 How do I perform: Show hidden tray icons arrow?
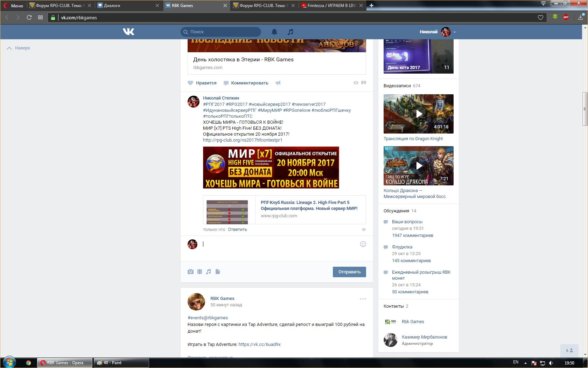[525, 363]
